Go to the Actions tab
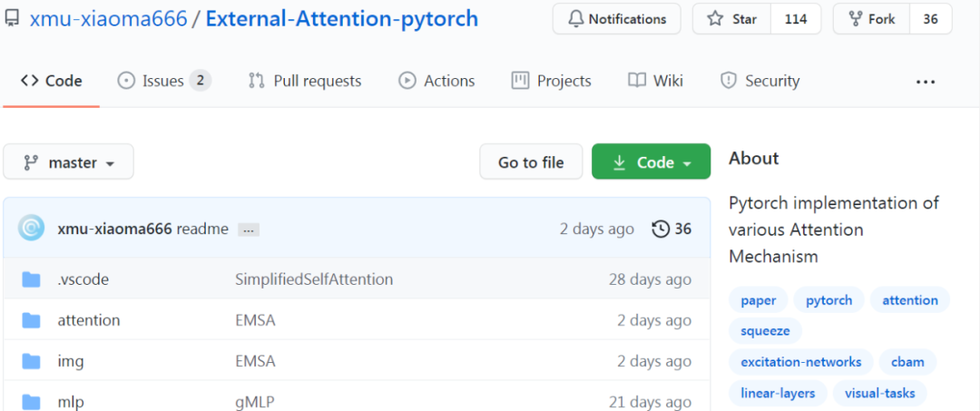This screenshot has height=411, width=980. (436, 81)
